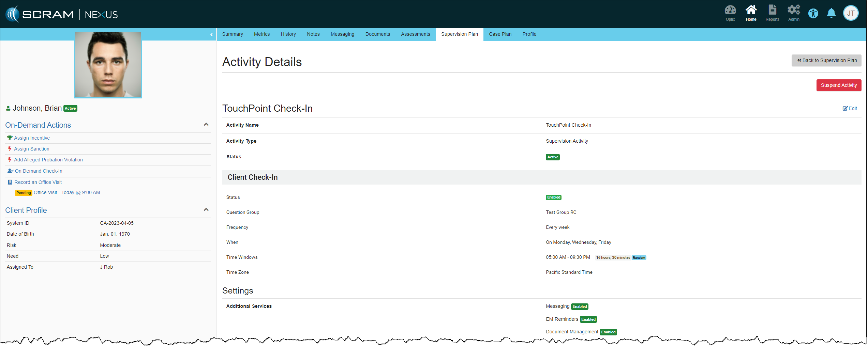This screenshot has height=348, width=868.
Task: Open the pending Office Visit link
Action: [x=66, y=192]
